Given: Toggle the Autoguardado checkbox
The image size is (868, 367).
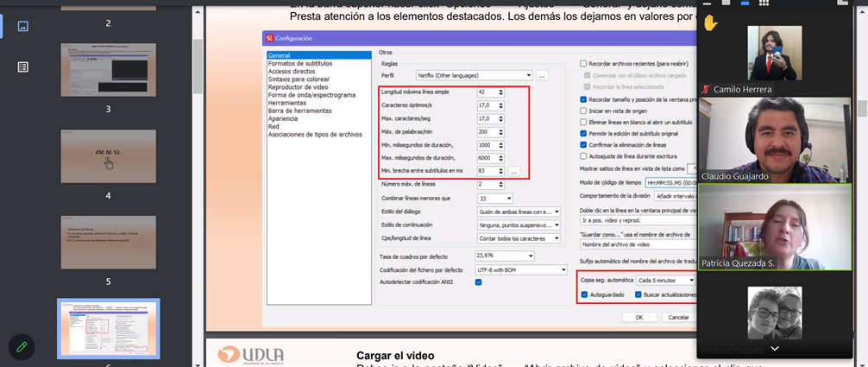Looking at the screenshot, I should click(x=584, y=294).
